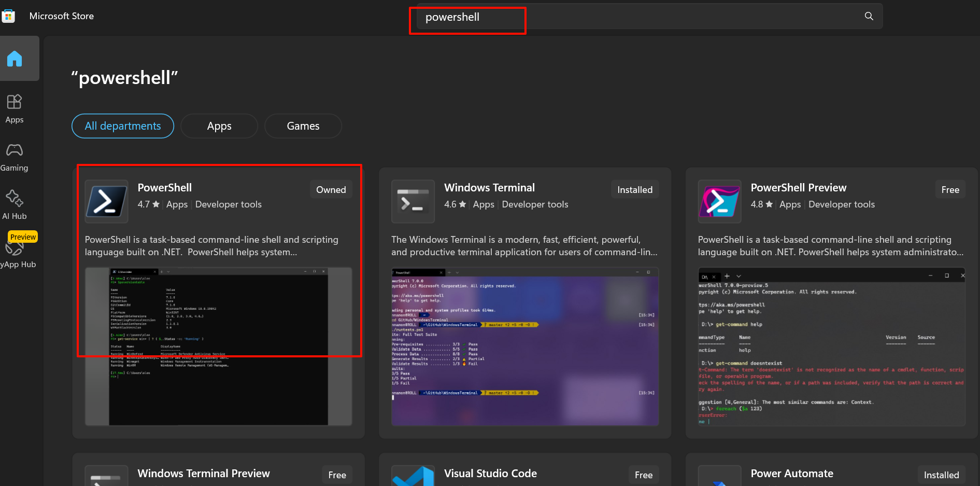Image resolution: width=980 pixels, height=486 pixels.
Task: Open the AI Hub sidebar item
Action: click(15, 205)
